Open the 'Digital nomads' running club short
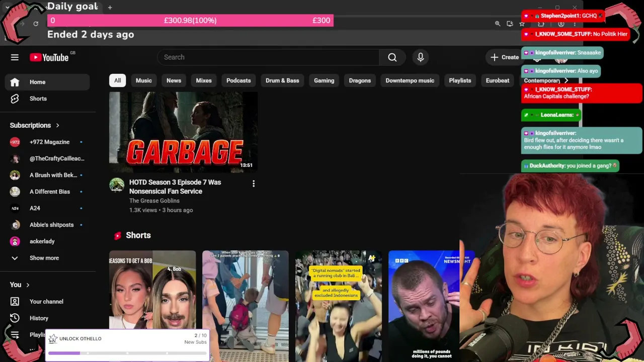The width and height of the screenshot is (644, 362). (x=339, y=306)
